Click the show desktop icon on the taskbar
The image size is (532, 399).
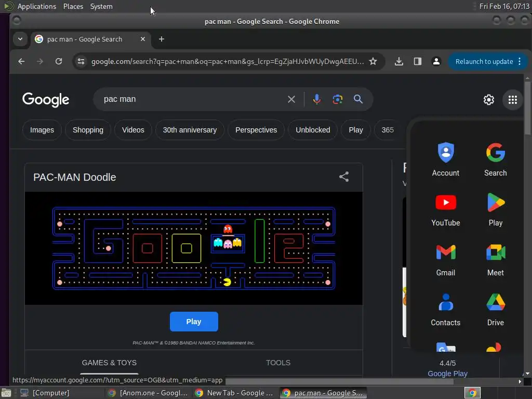tap(6, 393)
